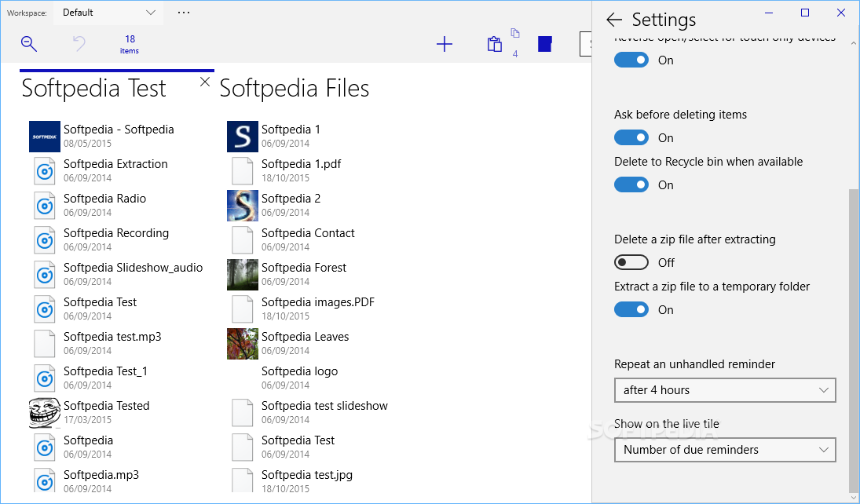Viewport: 860px width, 504px height.
Task: Select the Softpedia Radio file name
Action: [x=104, y=199]
